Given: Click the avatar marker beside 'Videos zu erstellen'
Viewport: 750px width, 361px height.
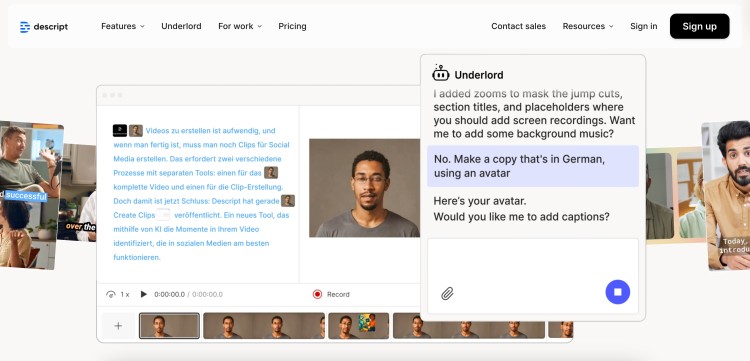Looking at the screenshot, I should click(136, 131).
